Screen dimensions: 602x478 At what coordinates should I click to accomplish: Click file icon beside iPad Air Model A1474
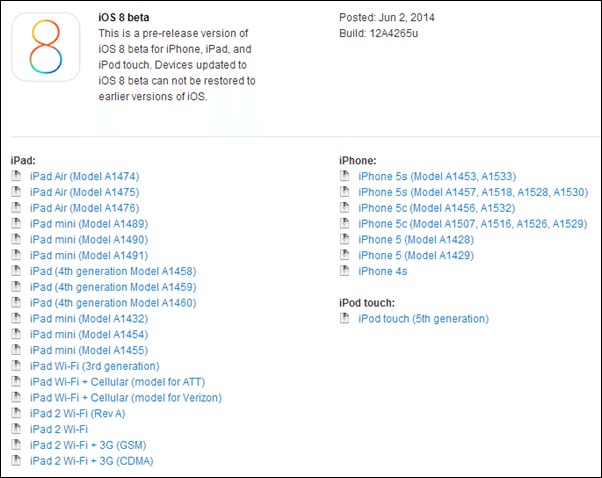click(x=16, y=176)
